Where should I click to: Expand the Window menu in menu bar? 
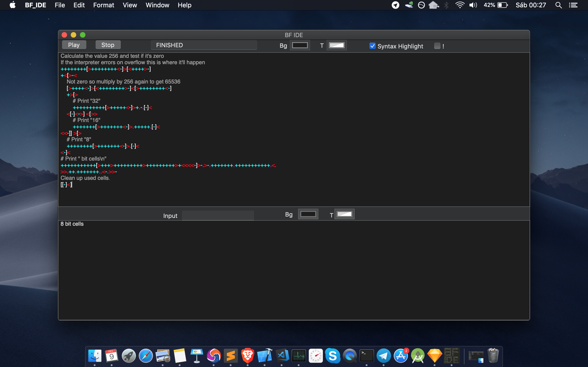point(157,5)
